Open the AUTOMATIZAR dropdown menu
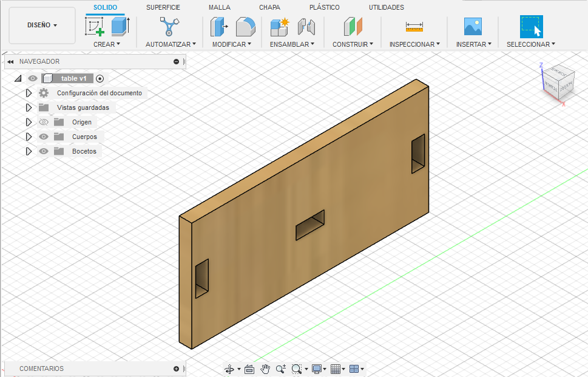This screenshot has width=588, height=377. [x=171, y=44]
